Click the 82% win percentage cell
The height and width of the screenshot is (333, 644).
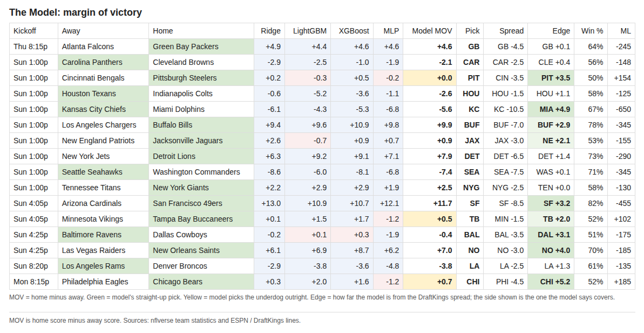click(591, 203)
